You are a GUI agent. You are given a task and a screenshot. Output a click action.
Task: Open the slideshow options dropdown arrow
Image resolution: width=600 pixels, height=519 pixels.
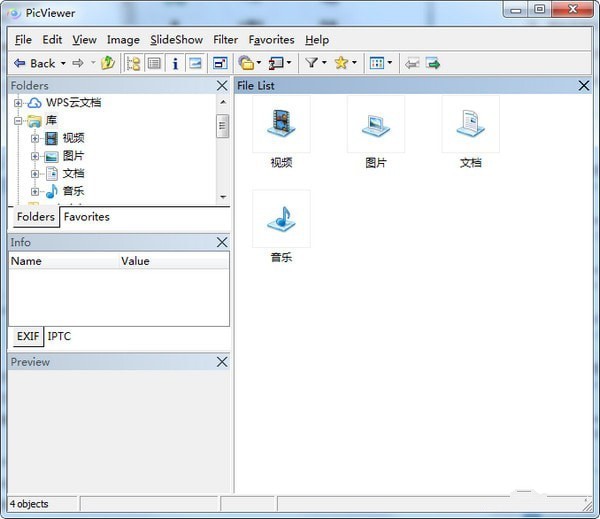point(289,62)
